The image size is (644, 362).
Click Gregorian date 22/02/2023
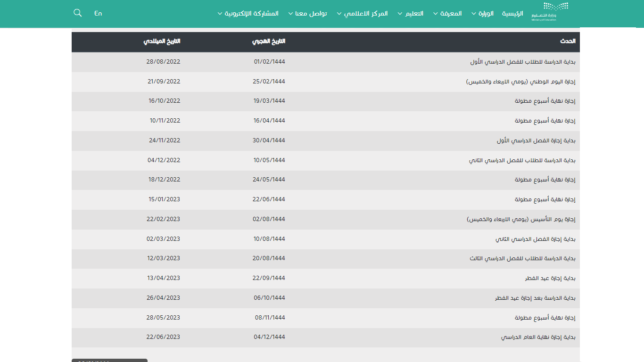(163, 219)
